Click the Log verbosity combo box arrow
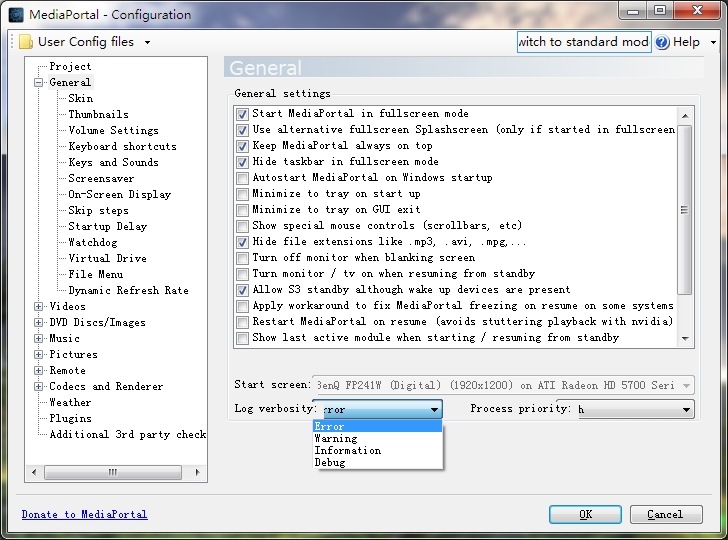728x540 pixels. pyautogui.click(x=434, y=410)
